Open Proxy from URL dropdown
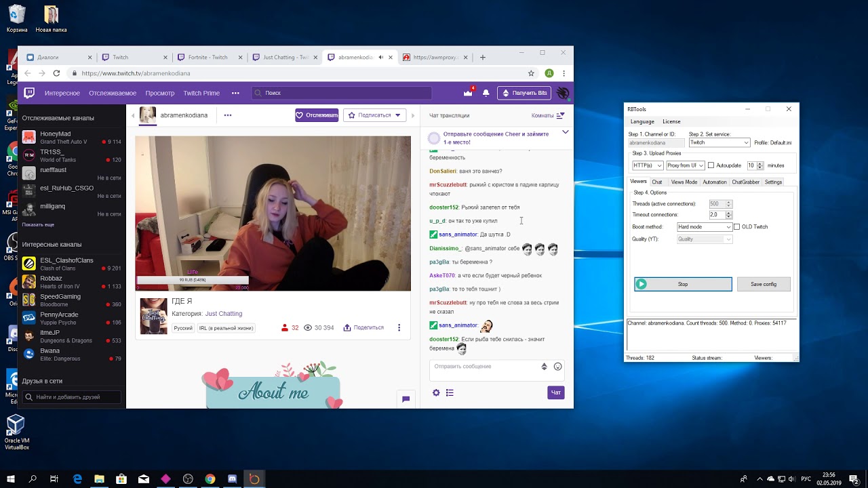 tap(685, 165)
